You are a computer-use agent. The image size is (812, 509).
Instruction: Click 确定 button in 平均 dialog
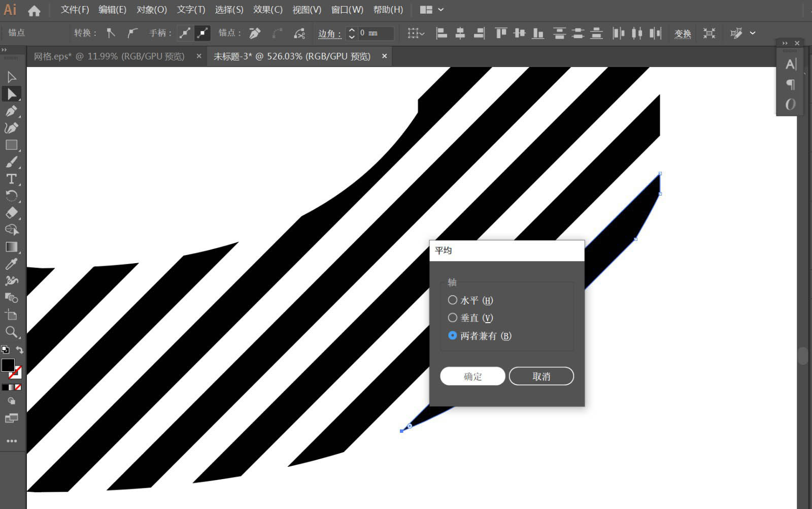pyautogui.click(x=472, y=376)
